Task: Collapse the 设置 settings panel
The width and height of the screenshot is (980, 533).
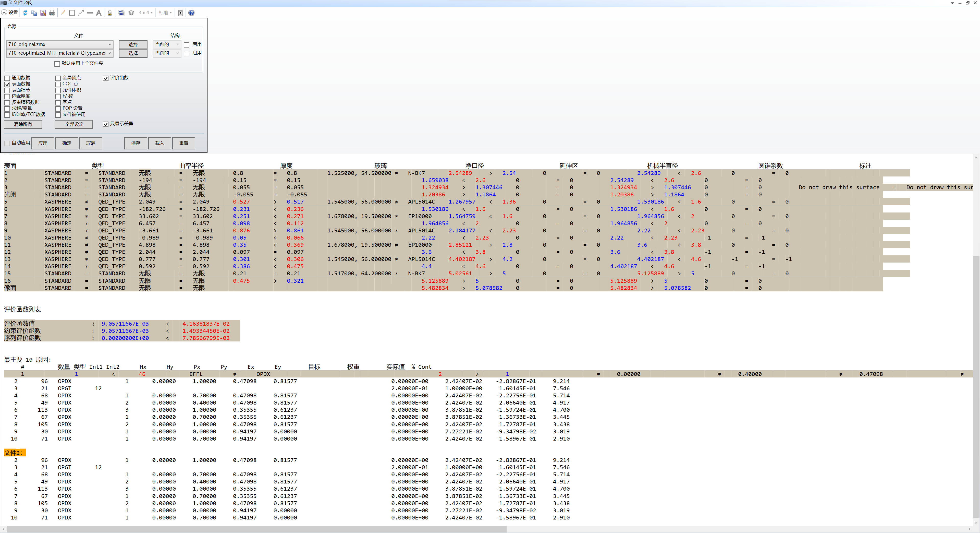Action: point(4,13)
